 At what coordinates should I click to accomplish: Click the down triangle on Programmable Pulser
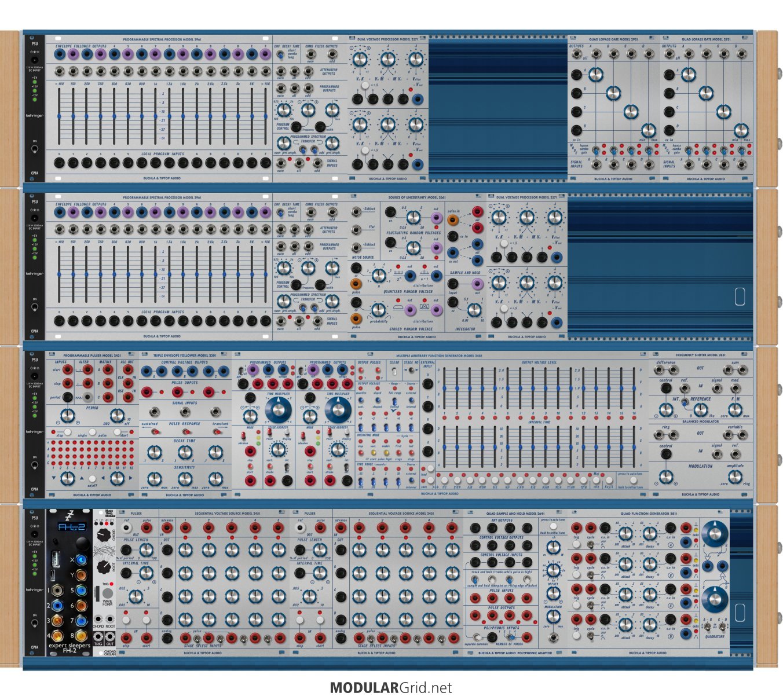click(54, 478)
